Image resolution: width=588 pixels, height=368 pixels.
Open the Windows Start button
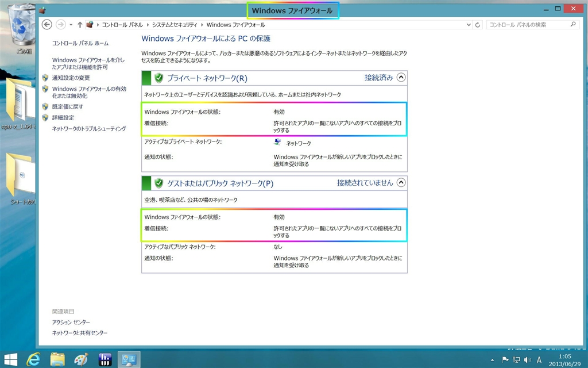(10, 359)
